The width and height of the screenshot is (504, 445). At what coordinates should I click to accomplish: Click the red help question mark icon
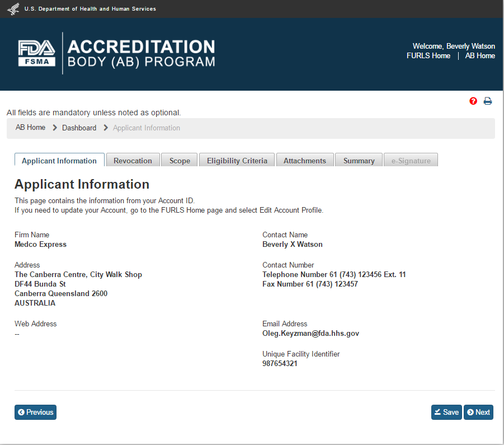tap(473, 101)
